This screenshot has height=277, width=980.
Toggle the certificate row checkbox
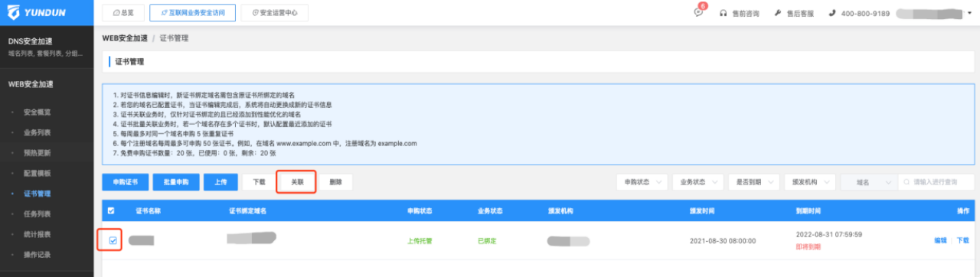pos(113,240)
